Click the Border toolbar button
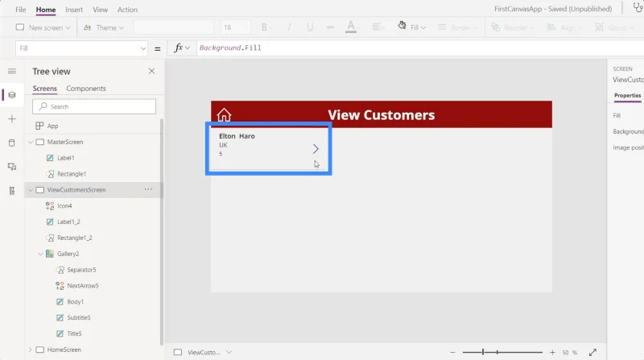The height and width of the screenshot is (360, 644). click(457, 27)
